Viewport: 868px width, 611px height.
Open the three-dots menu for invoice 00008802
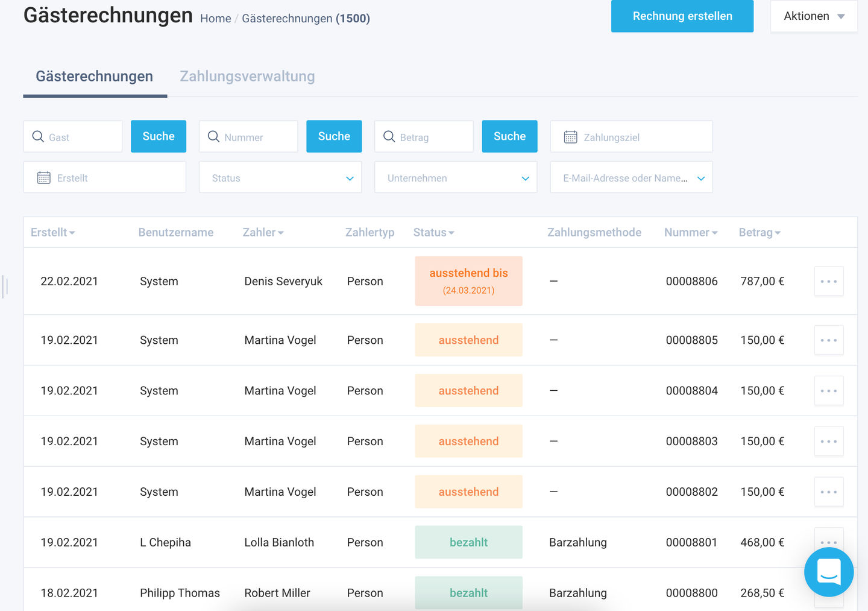click(829, 492)
